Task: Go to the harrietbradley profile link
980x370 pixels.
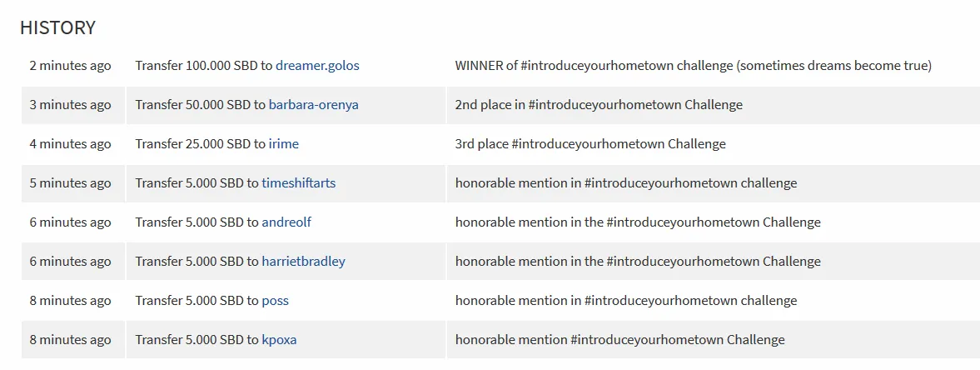Action: coord(303,262)
